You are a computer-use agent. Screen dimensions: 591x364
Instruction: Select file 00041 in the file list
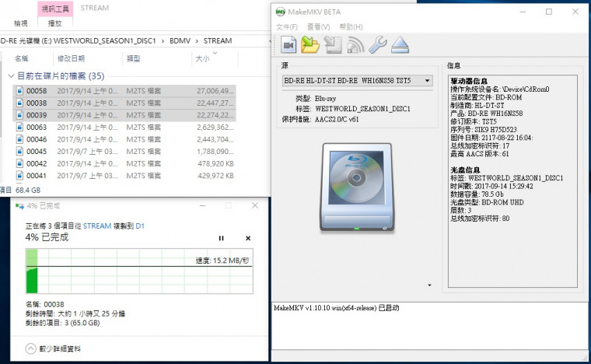coord(124,176)
